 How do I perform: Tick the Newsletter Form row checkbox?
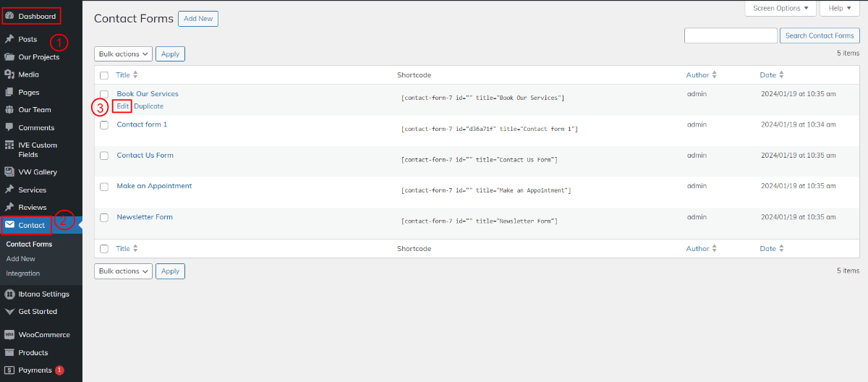click(104, 218)
